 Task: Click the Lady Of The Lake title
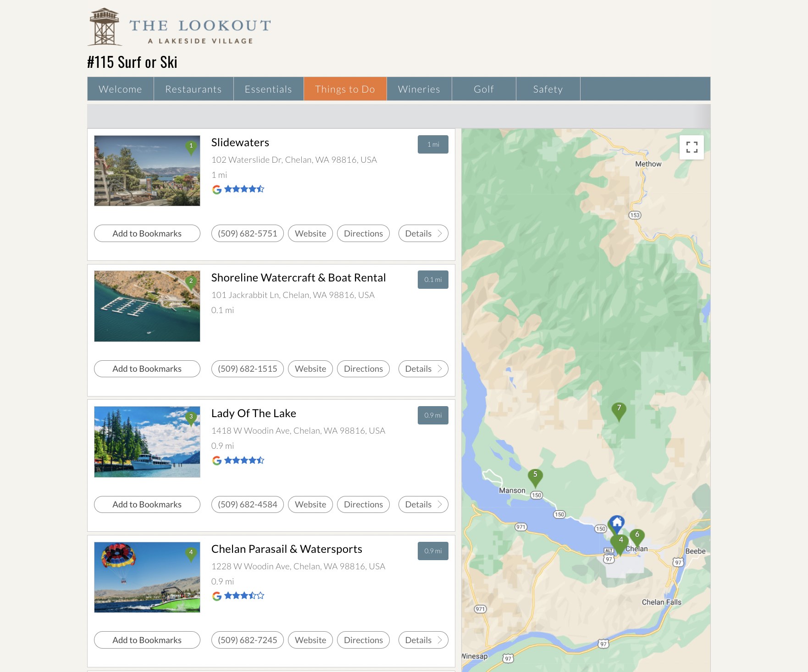[254, 413]
